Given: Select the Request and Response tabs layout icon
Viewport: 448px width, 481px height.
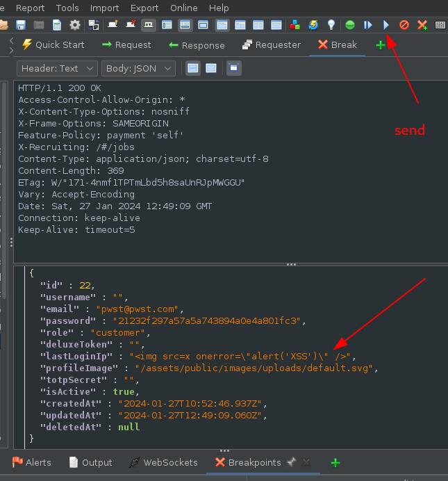Looking at the screenshot, I should [x=222, y=25].
